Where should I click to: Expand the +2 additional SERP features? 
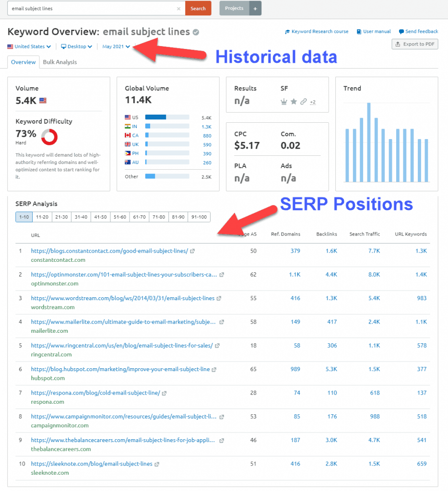point(313,102)
